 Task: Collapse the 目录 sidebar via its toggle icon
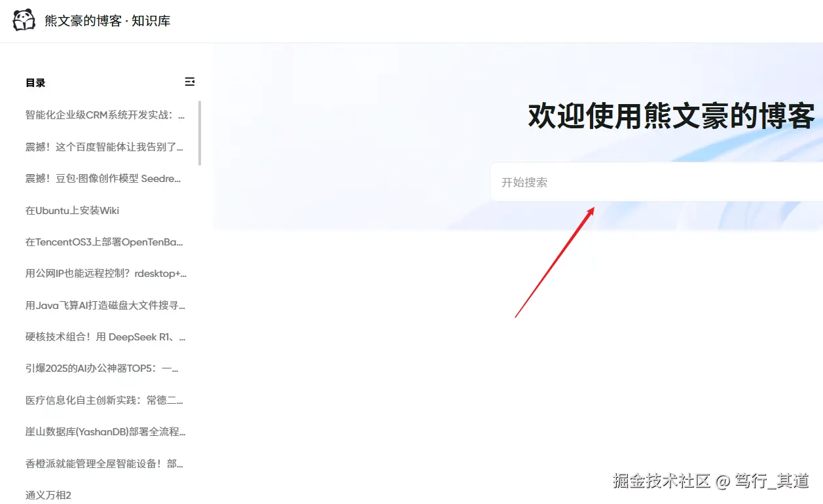(x=190, y=81)
